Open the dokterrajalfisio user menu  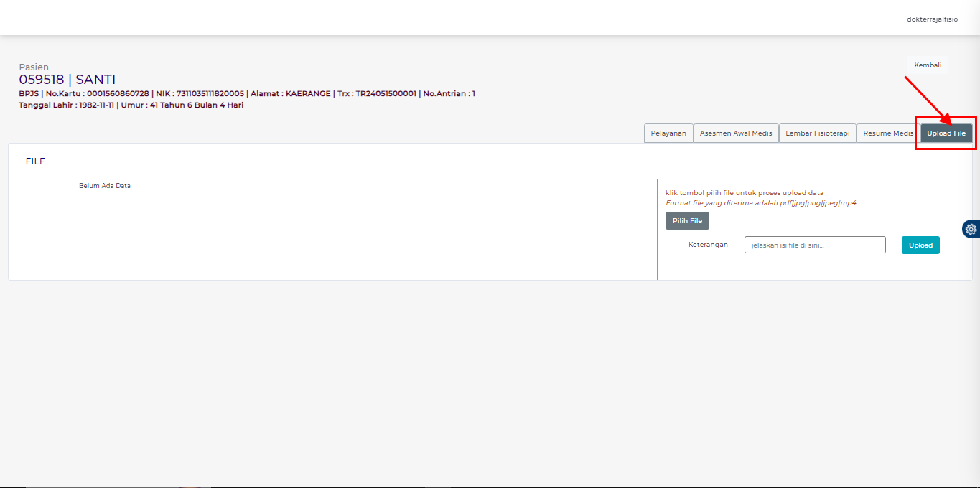[x=931, y=19]
